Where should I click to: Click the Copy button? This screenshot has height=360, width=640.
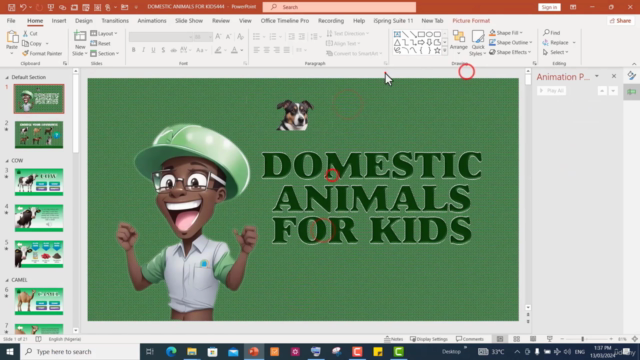click(x=32, y=43)
